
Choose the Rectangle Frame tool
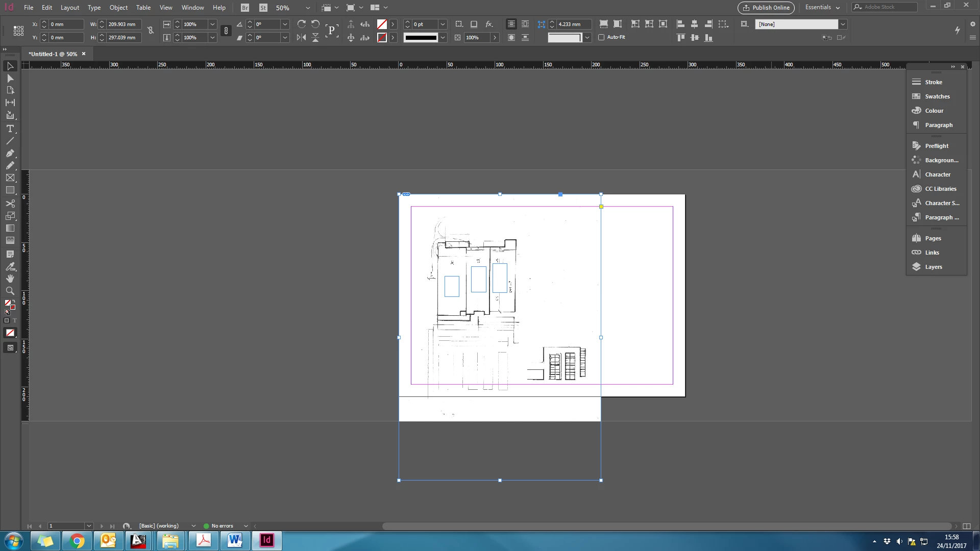click(10, 178)
